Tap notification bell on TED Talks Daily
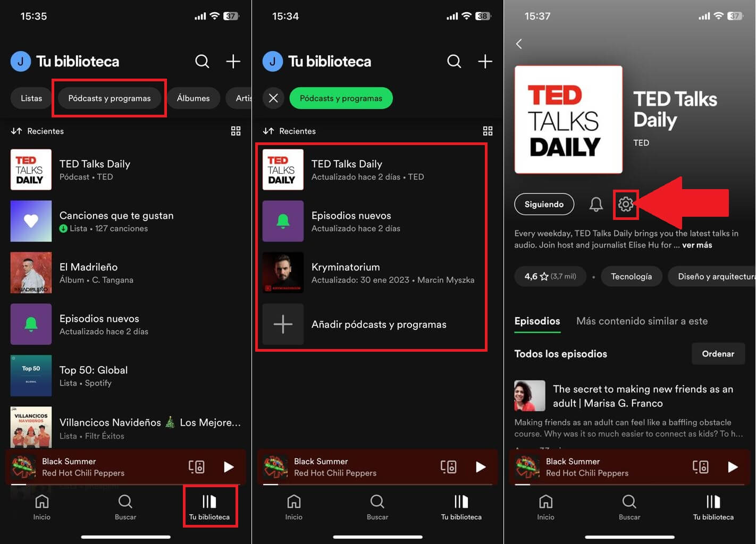Image resolution: width=756 pixels, height=544 pixels. coord(596,204)
